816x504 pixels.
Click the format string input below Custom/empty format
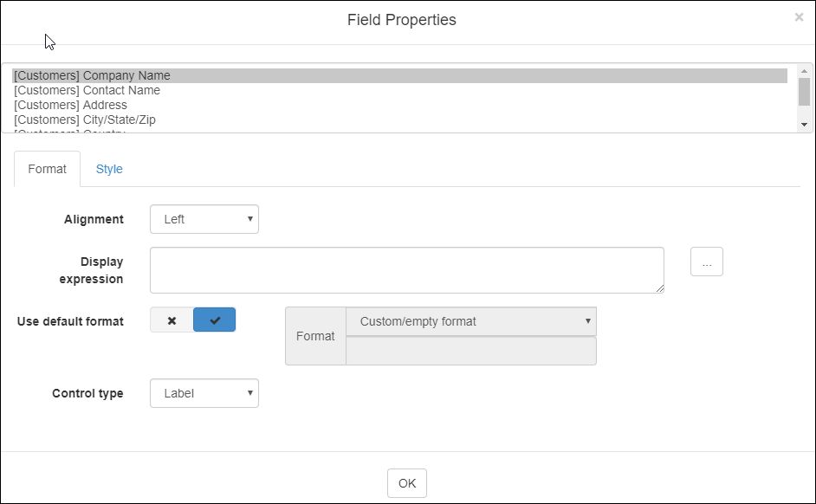tap(470, 351)
